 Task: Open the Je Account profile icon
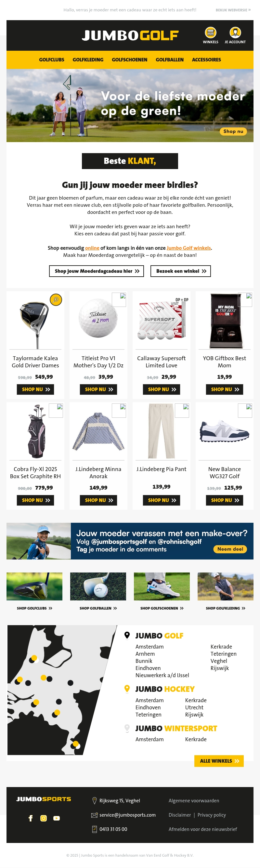235,33
